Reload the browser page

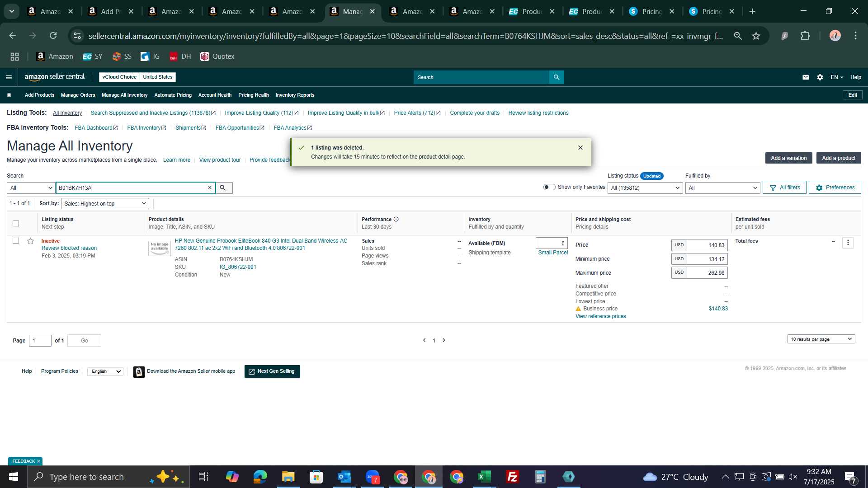click(x=53, y=35)
